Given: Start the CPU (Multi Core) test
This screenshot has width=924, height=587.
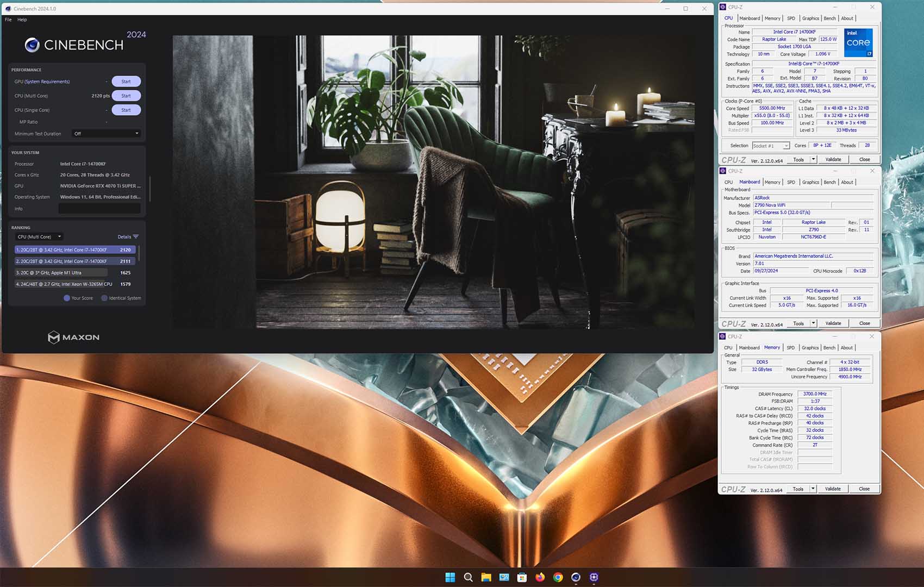Looking at the screenshot, I should point(126,96).
